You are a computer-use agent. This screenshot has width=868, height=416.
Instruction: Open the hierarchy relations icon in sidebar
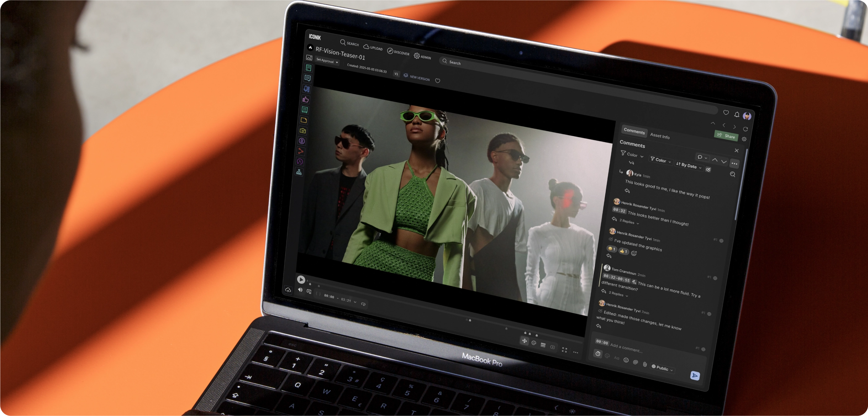299,172
